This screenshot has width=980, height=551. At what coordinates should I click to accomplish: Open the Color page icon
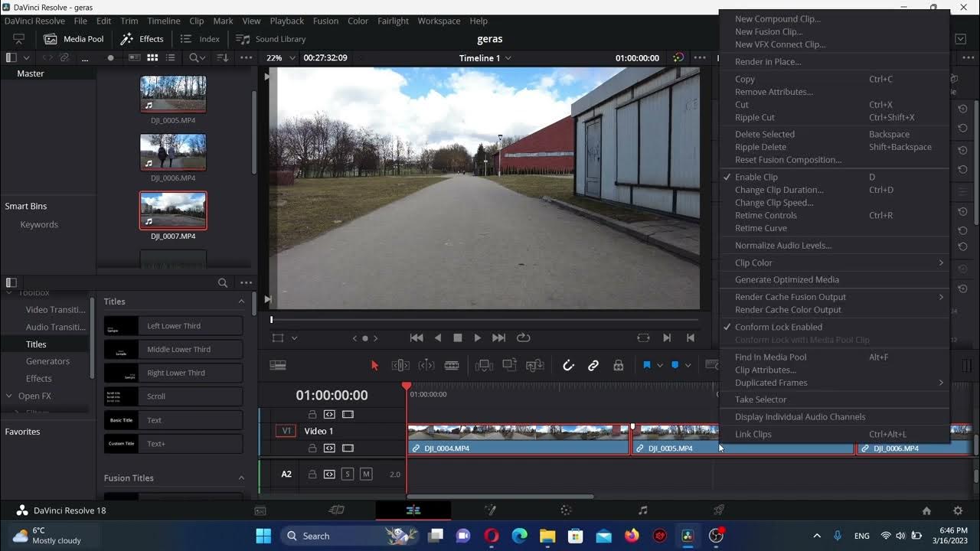tap(566, 510)
